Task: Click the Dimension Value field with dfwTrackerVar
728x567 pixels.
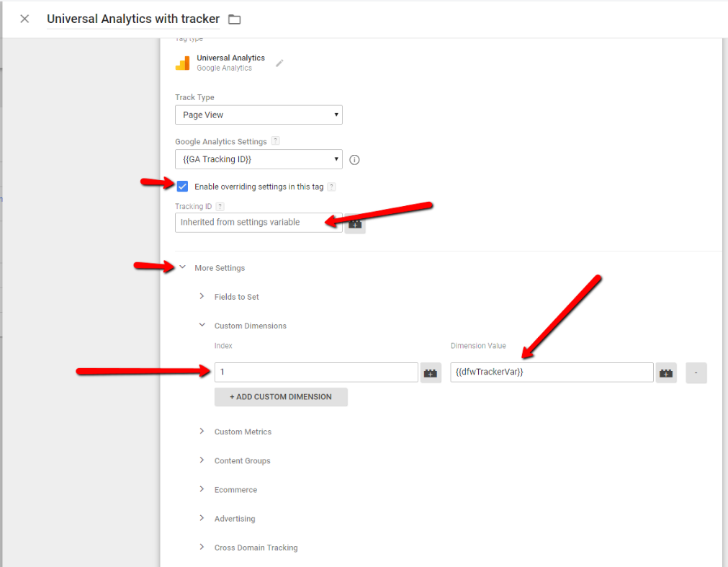Action: [552, 372]
